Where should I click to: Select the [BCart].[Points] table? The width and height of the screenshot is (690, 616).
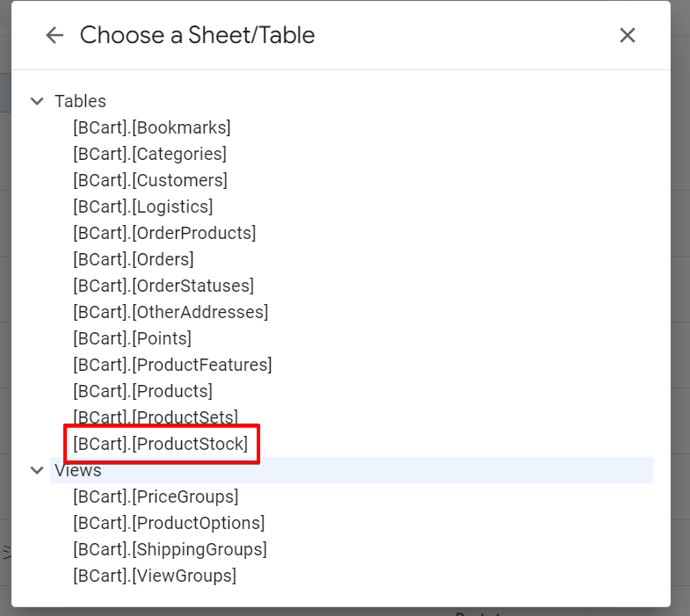tap(132, 338)
